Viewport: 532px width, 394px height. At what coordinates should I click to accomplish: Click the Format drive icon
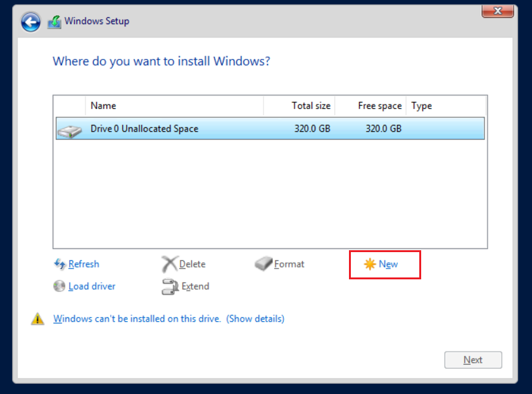(263, 264)
